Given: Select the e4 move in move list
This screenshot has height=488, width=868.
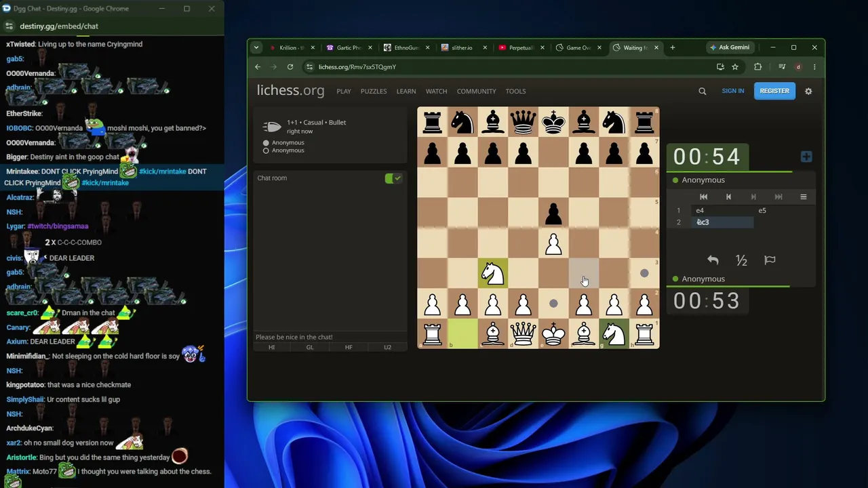Looking at the screenshot, I should click(x=722, y=211).
